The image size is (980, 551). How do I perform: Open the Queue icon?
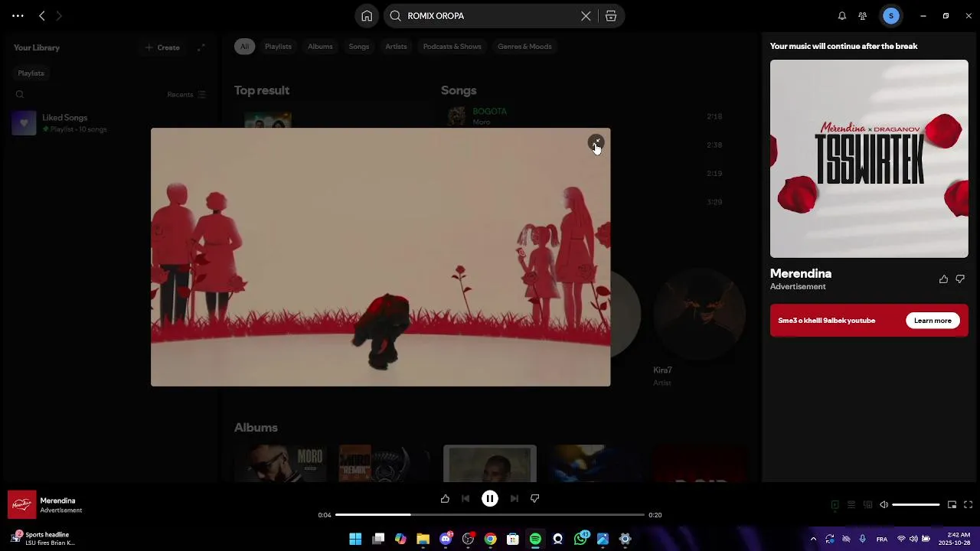(x=851, y=505)
